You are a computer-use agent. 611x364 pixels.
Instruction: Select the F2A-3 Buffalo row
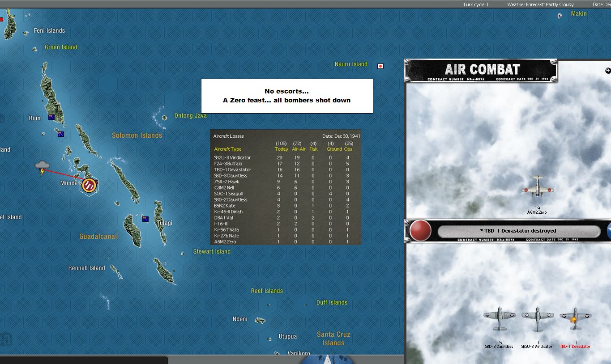click(286, 164)
